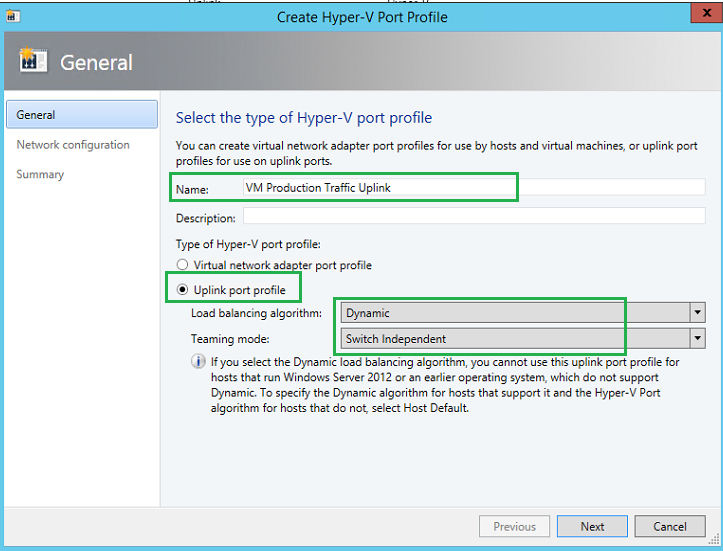Image resolution: width=723 pixels, height=551 pixels.
Task: Click the resize grip at the dialog corner
Action: click(x=715, y=539)
